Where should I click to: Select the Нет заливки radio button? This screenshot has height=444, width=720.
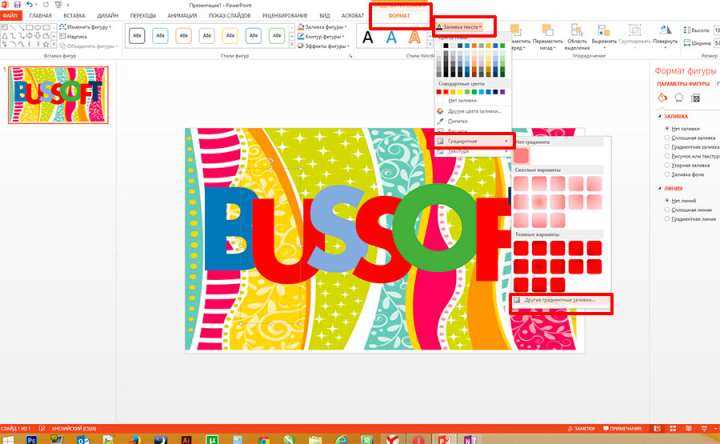(667, 129)
